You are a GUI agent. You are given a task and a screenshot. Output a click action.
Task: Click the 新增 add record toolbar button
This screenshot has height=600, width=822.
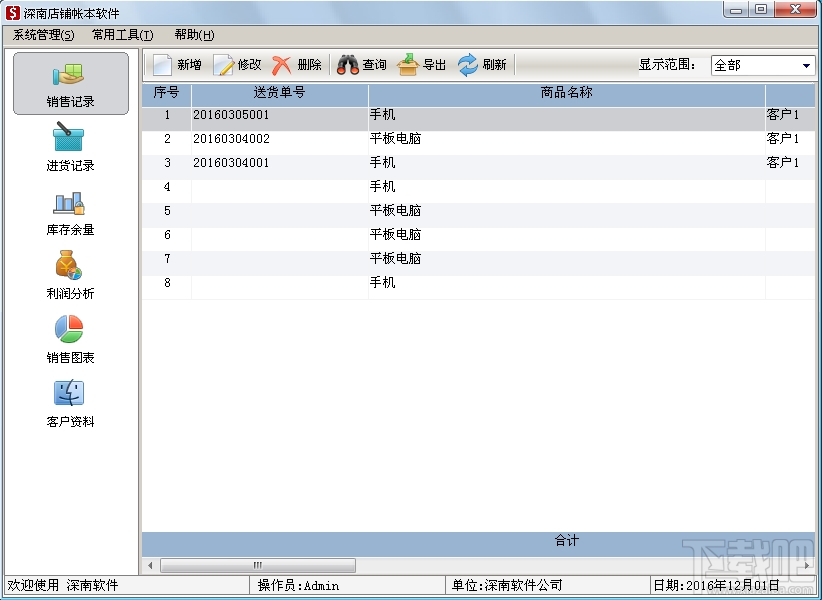[x=177, y=65]
